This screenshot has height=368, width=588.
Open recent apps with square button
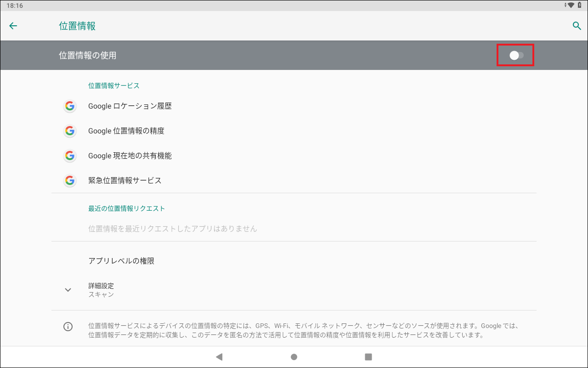(368, 356)
